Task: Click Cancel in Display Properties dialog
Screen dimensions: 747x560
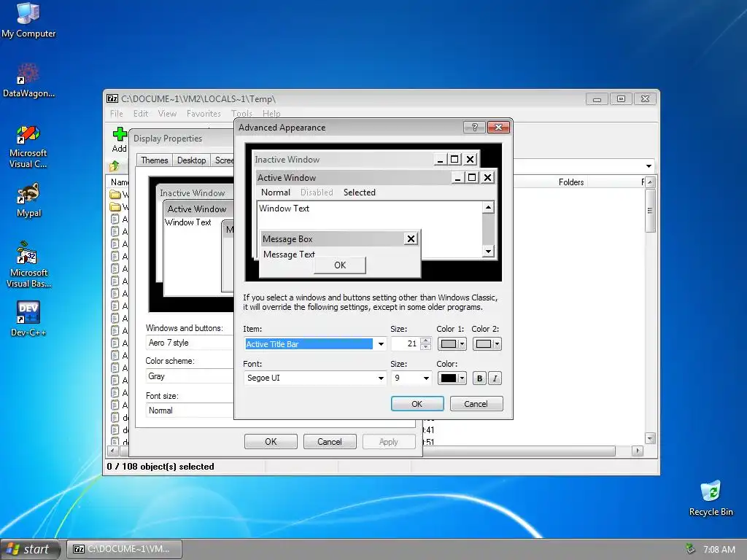Action: click(x=330, y=441)
